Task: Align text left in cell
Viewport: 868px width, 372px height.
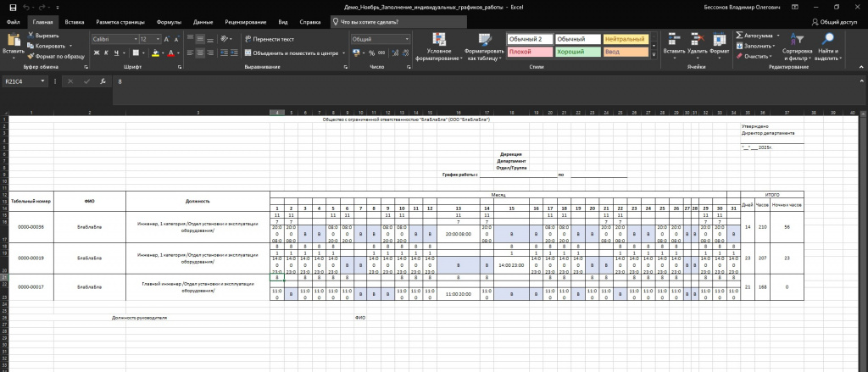Action: click(190, 53)
